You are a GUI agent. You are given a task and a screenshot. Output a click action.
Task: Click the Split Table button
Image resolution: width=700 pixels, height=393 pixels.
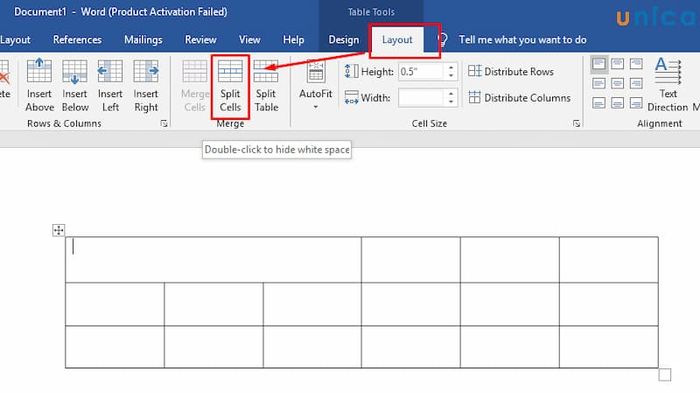(x=266, y=86)
